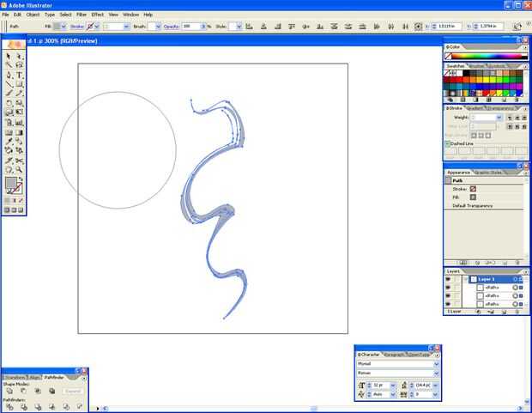Image resolution: width=532 pixels, height=413 pixels.
Task: Switch to the Gradient tab
Action: point(475,108)
